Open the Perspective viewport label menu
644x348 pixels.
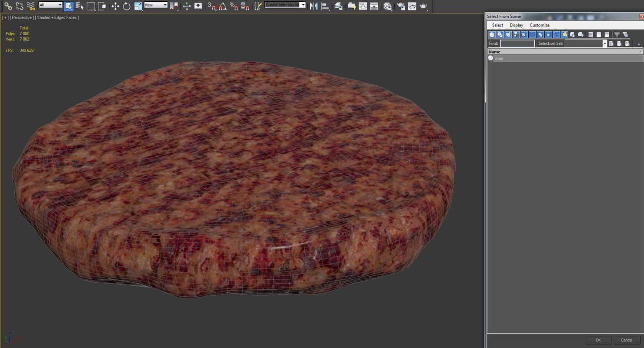click(x=22, y=17)
